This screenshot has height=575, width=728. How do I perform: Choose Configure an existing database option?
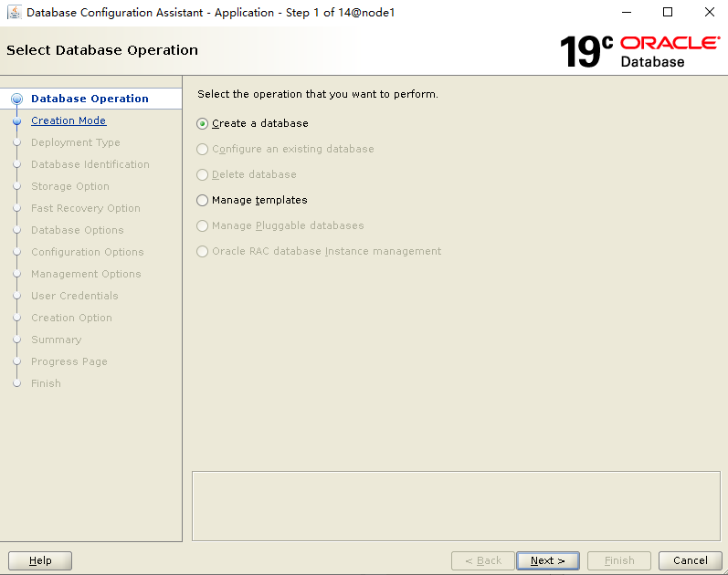point(202,149)
